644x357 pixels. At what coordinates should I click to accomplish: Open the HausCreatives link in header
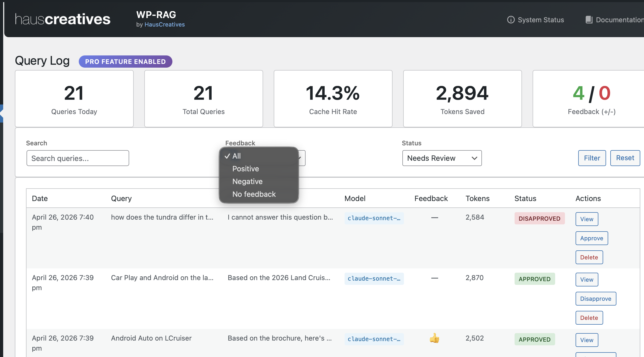coord(164,24)
